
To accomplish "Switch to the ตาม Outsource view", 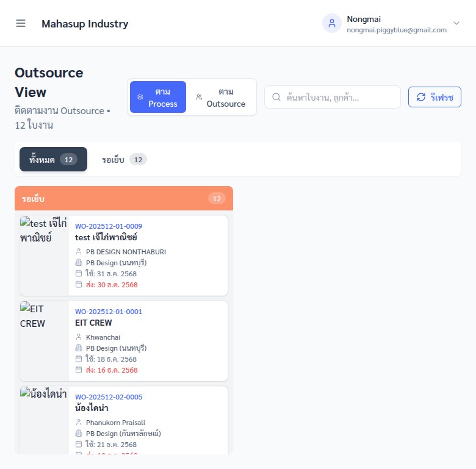I will click(x=221, y=97).
